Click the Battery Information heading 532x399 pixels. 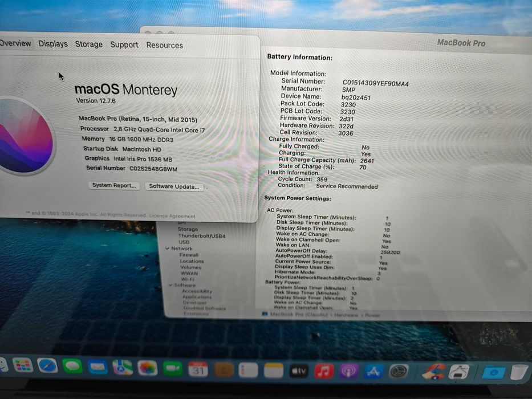click(x=299, y=57)
